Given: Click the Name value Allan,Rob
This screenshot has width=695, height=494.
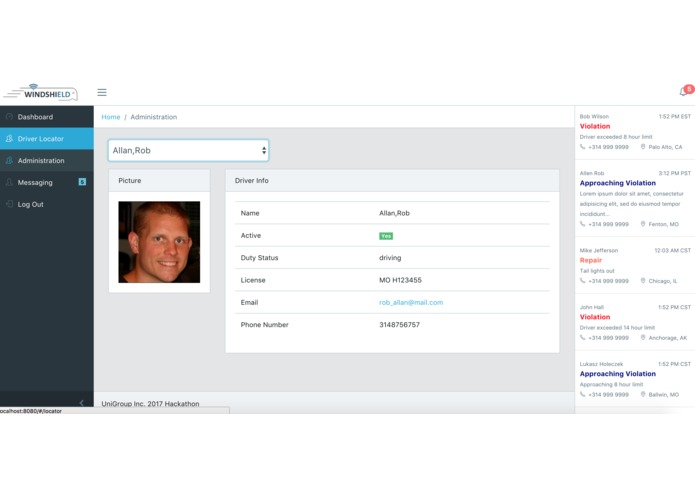Looking at the screenshot, I should [x=394, y=213].
